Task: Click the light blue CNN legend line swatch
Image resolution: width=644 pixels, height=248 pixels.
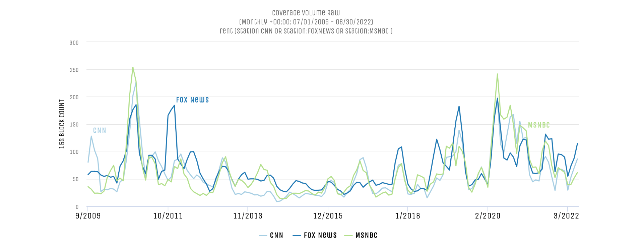Action: tap(263, 236)
